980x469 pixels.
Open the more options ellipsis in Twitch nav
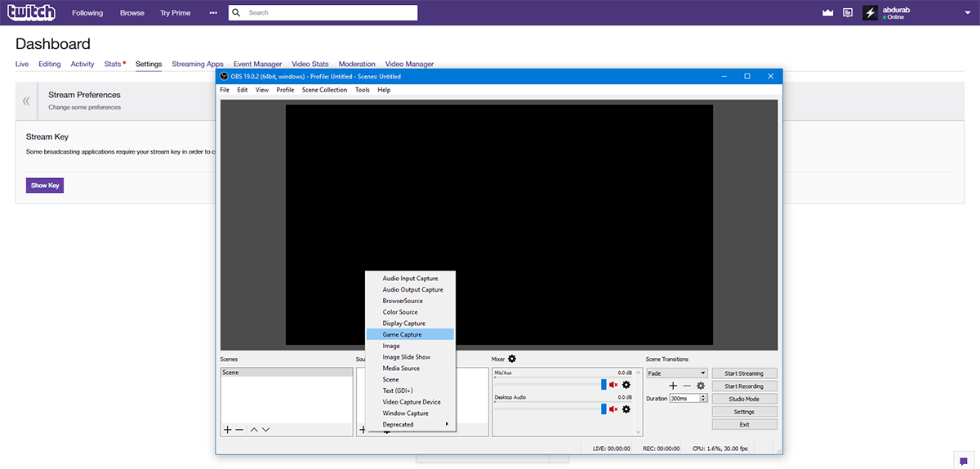coord(213,13)
